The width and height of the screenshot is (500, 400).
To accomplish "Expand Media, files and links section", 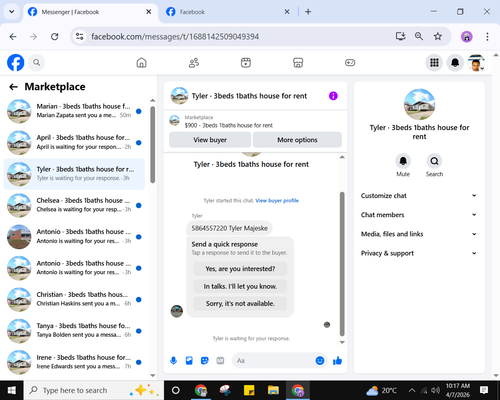I will 419,234.
